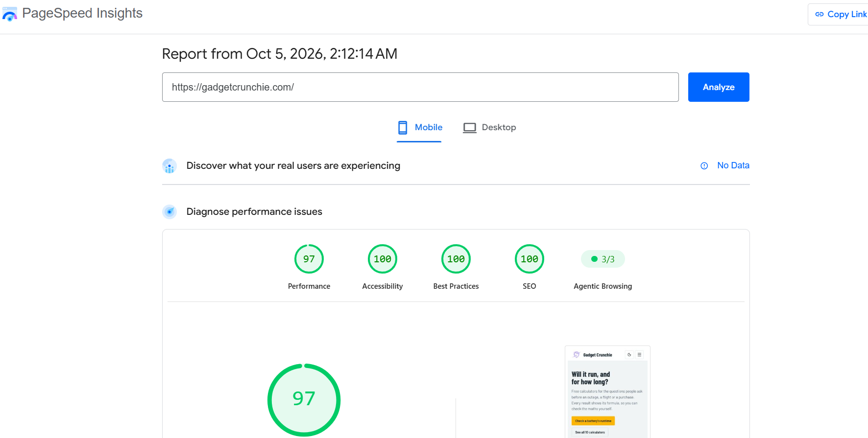Click the "Diagnose performance issues" heading

pyautogui.click(x=254, y=212)
